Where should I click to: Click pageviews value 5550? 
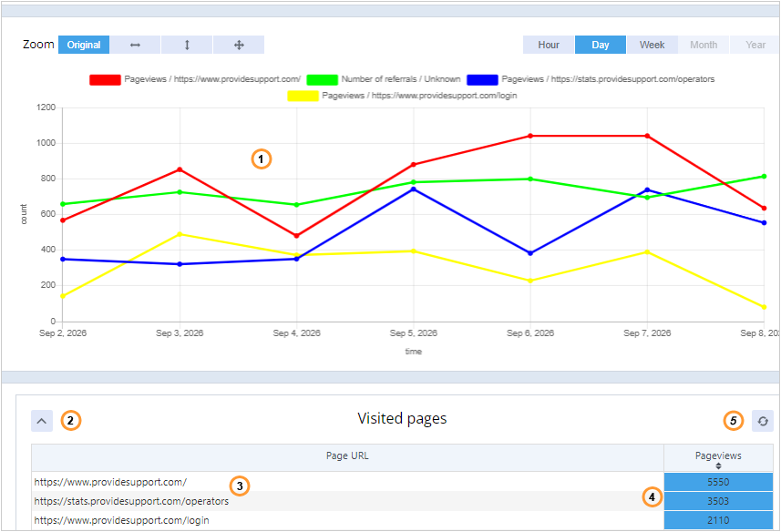[718, 482]
